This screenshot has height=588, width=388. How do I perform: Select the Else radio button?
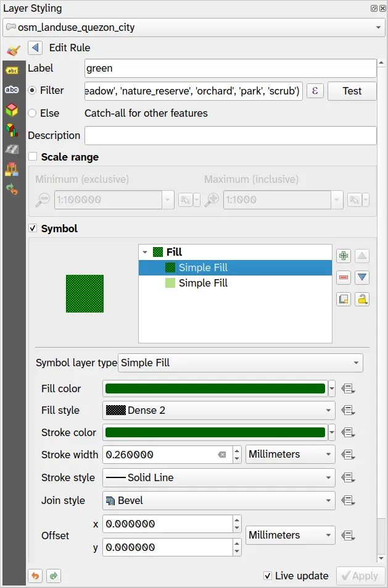32,113
